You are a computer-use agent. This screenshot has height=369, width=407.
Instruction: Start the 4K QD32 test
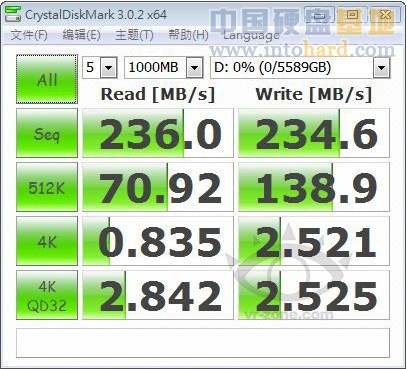click(47, 295)
